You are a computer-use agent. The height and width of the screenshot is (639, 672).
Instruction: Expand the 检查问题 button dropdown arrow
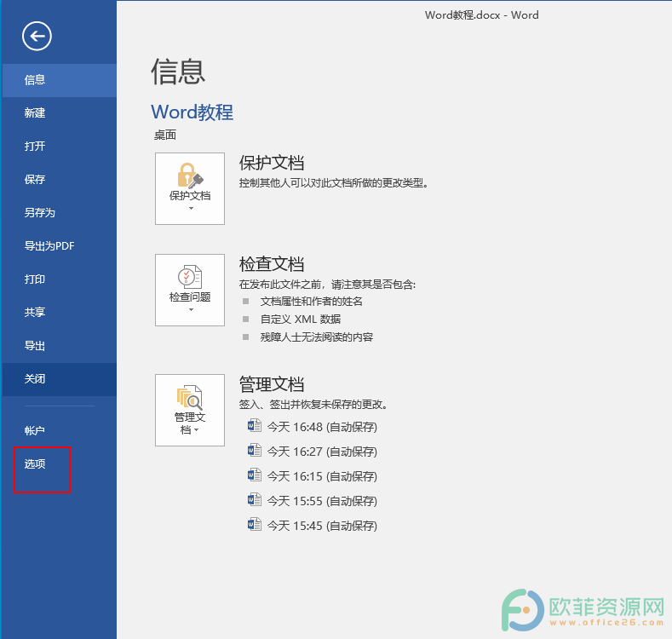pyautogui.click(x=191, y=309)
